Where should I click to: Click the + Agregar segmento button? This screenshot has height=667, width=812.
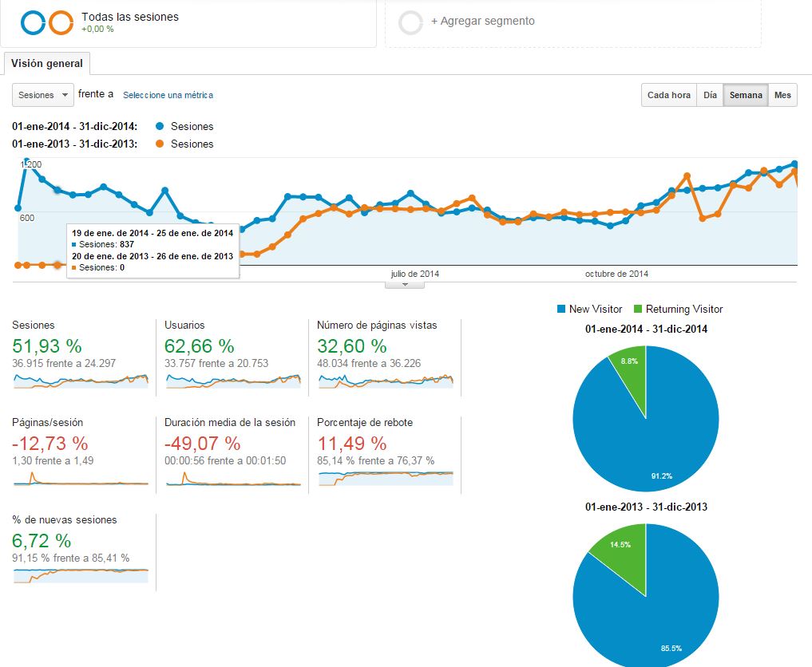click(x=482, y=22)
